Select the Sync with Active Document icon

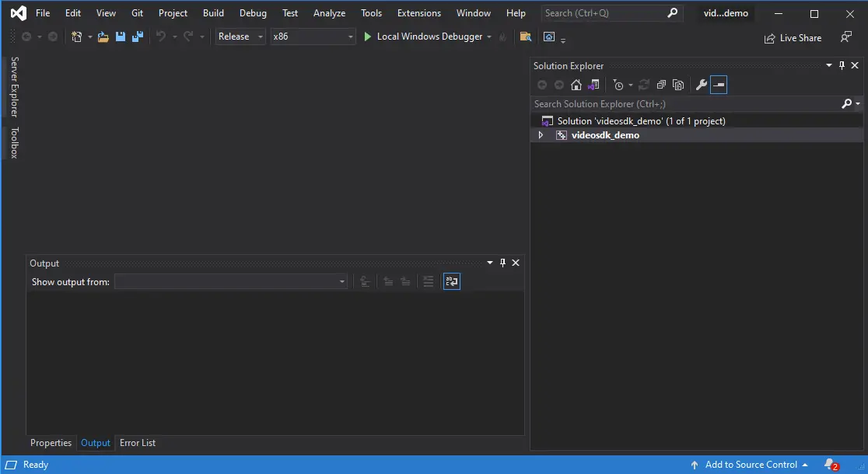[593, 85]
